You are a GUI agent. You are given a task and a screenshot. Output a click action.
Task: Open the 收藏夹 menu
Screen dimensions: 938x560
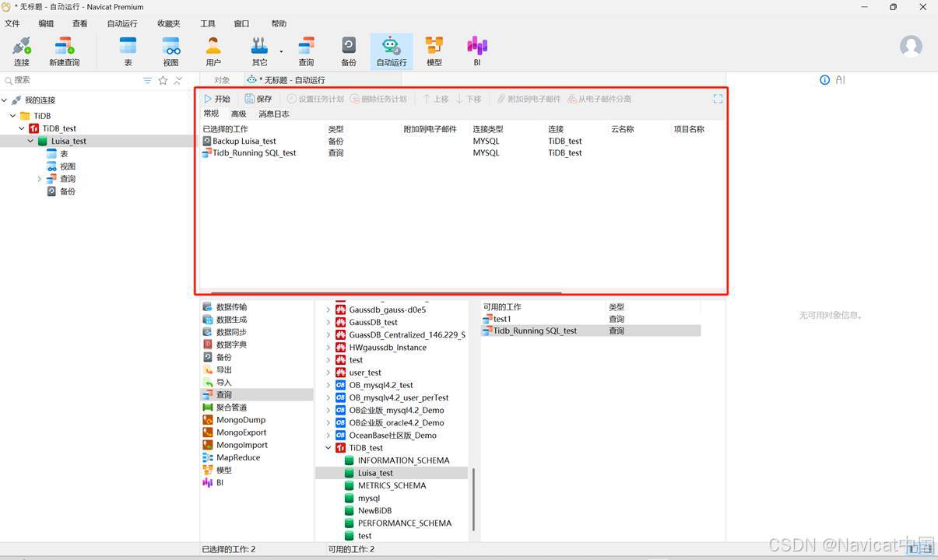click(168, 24)
